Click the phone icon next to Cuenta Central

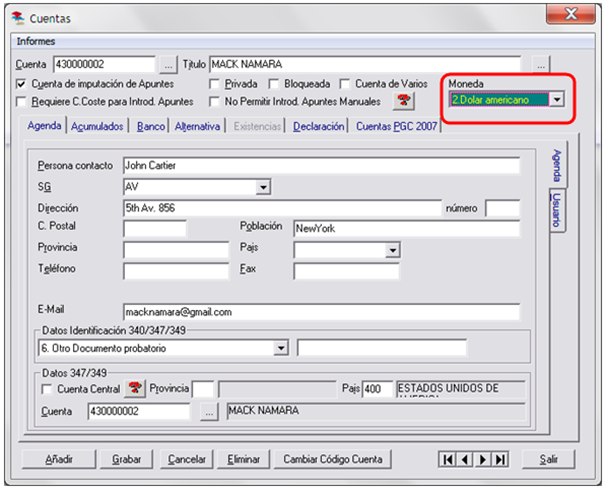(134, 389)
